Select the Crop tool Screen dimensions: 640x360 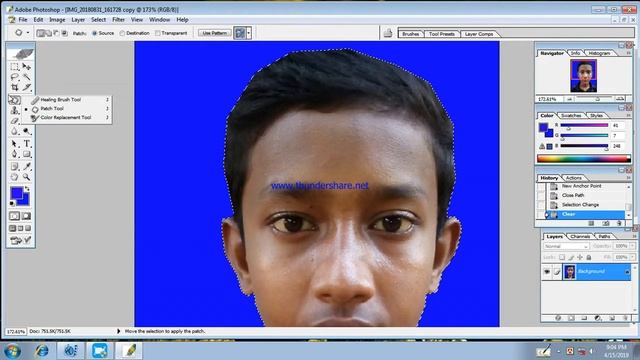(15, 87)
